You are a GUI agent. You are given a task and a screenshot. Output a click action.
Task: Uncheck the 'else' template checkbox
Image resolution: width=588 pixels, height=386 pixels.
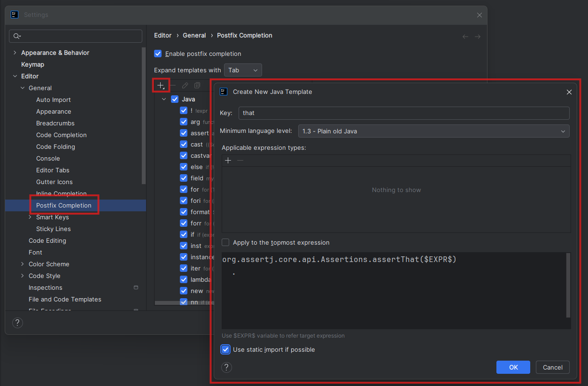tap(184, 167)
